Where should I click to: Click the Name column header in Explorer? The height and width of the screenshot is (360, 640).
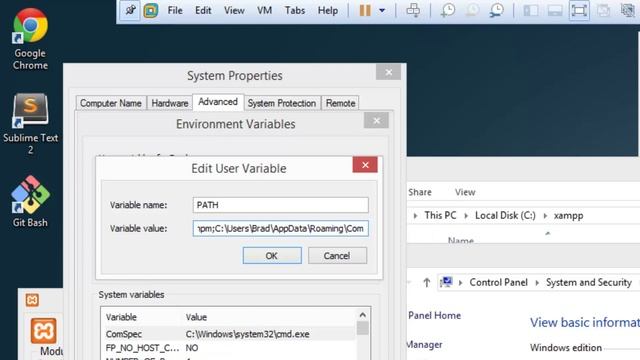[461, 241]
